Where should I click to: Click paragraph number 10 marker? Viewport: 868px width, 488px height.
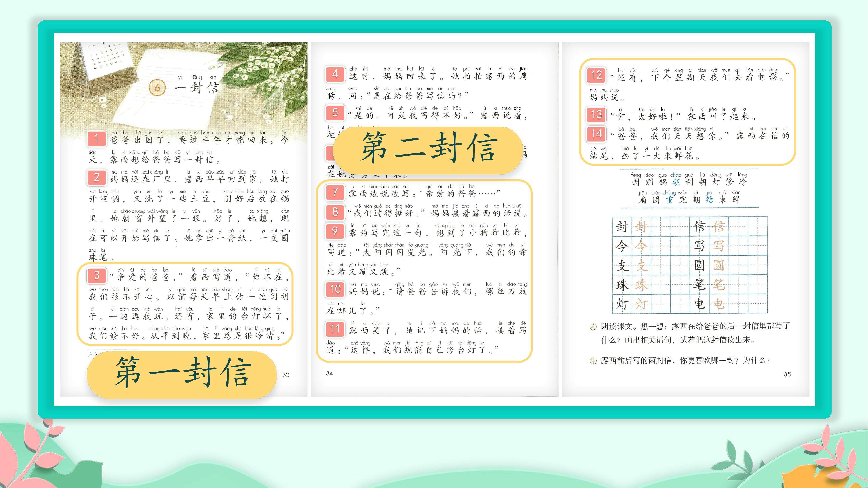coord(335,289)
